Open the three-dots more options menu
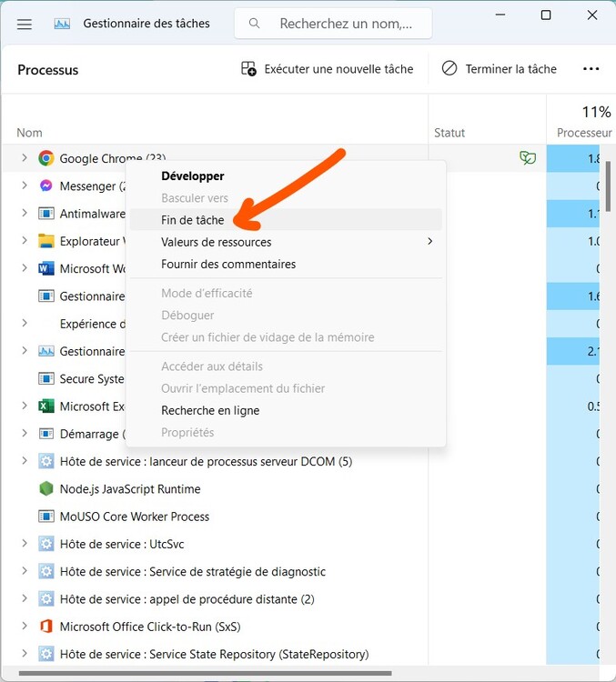This screenshot has width=616, height=682. pos(591,69)
